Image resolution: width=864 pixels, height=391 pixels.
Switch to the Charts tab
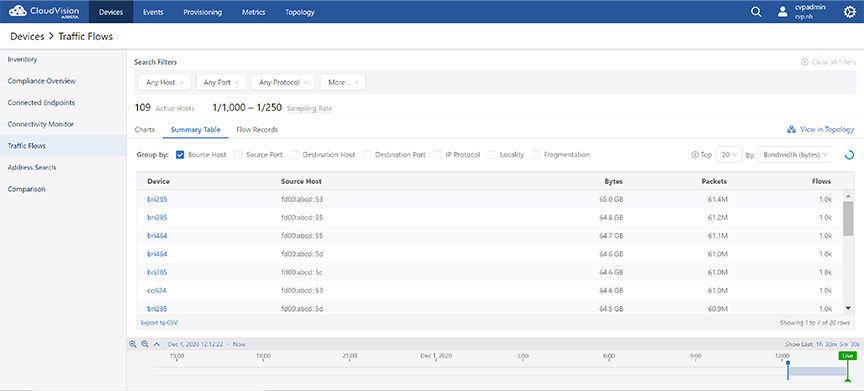(144, 130)
